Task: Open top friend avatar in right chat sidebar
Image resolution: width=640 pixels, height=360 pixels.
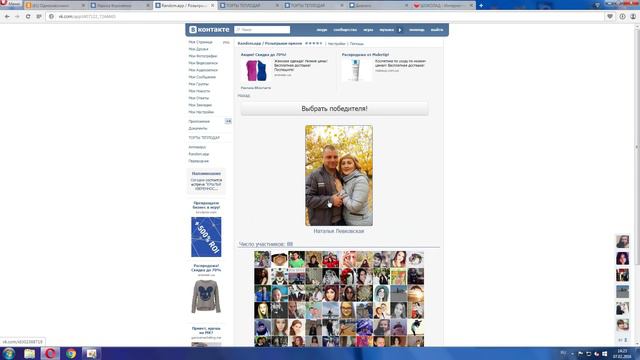Action: pos(622,242)
